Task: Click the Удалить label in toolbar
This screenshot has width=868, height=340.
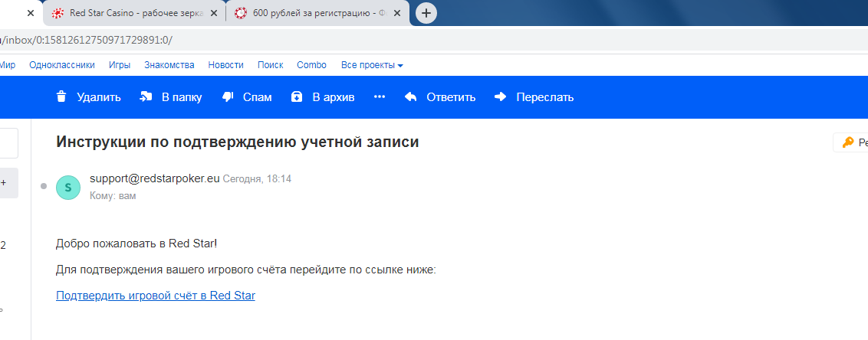Action: [99, 97]
